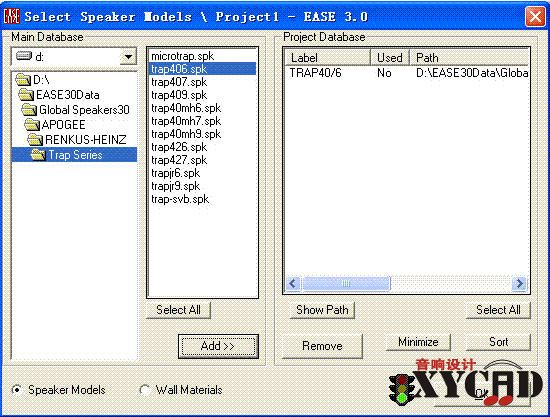
Task: Select the Speaker Models radio button
Action: tap(16, 390)
